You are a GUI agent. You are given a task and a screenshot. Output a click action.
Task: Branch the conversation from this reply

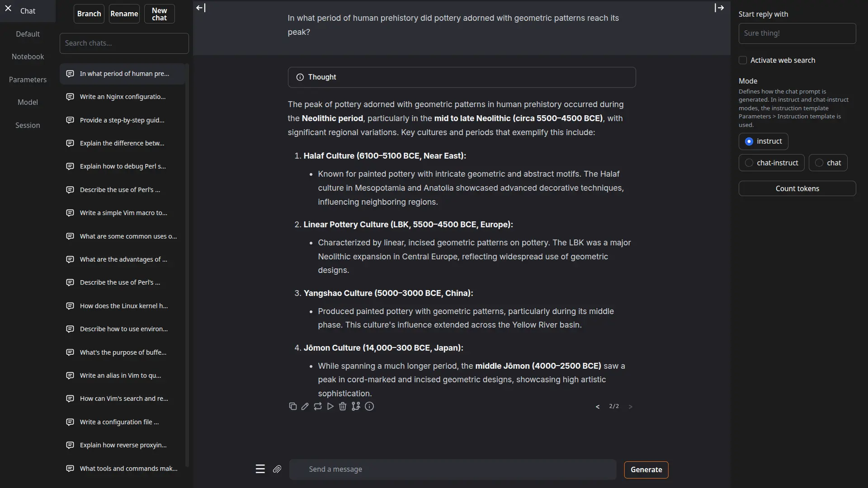click(355, 406)
